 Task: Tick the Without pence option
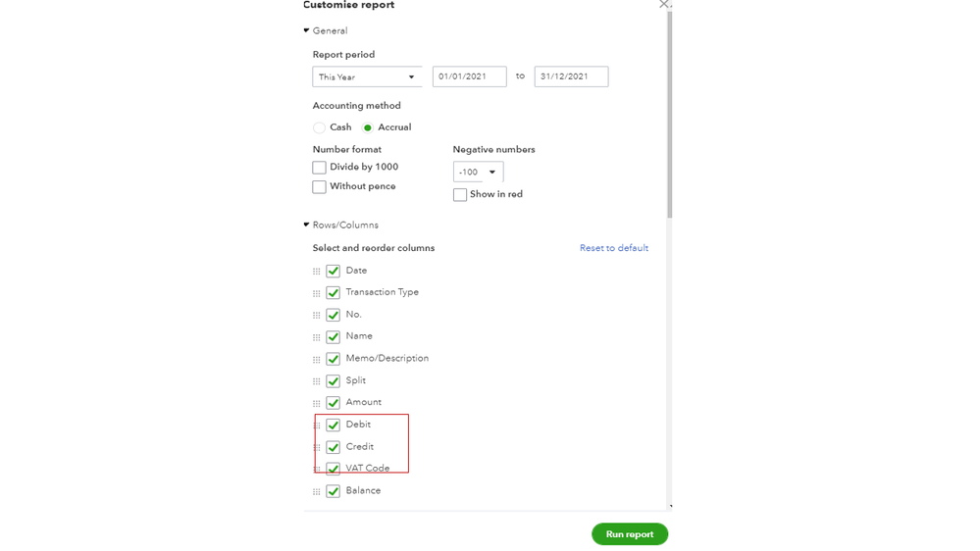coord(320,187)
